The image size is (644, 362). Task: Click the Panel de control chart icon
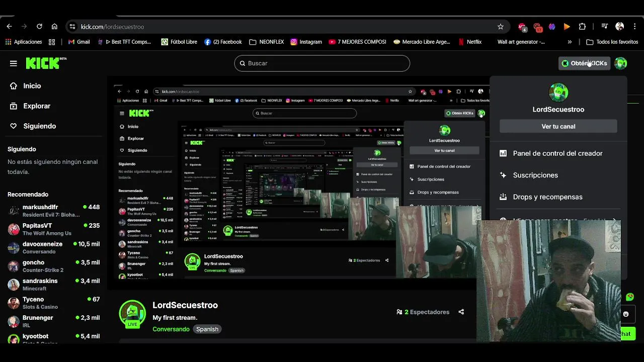tap(503, 153)
